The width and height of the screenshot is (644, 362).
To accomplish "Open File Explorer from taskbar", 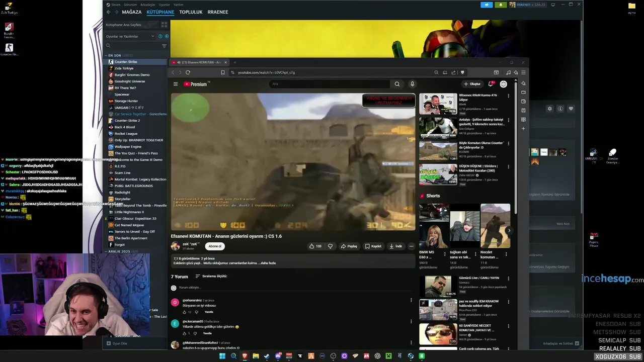I will [x=256, y=356].
